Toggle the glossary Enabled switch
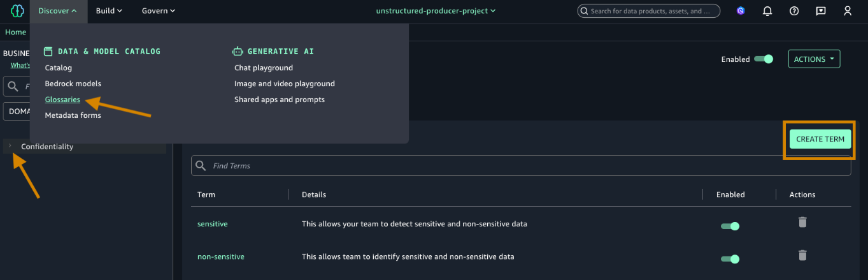 [763, 59]
